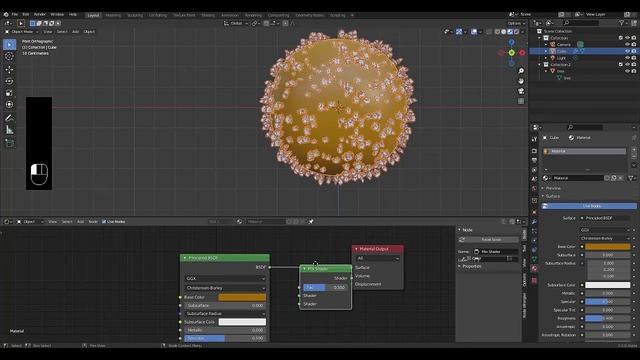This screenshot has height=360, width=640.
Task: Switch to the Sculpting workspace tab
Action: point(135,15)
